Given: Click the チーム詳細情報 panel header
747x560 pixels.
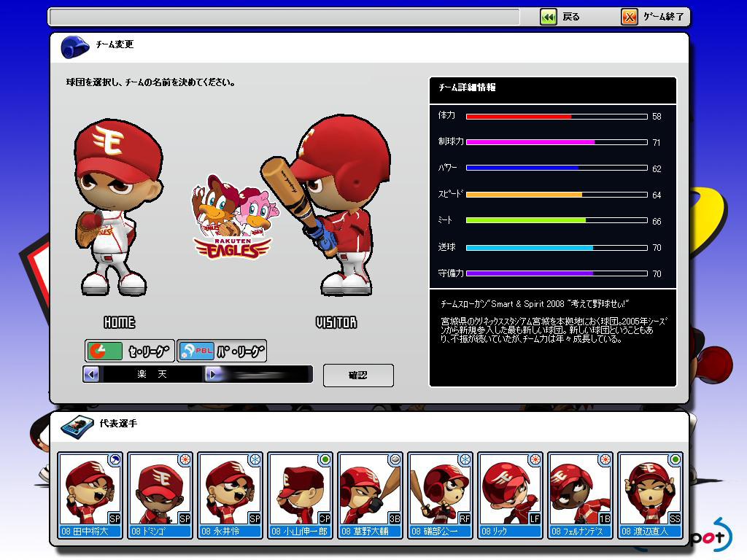Looking at the screenshot, I should pos(553,90).
